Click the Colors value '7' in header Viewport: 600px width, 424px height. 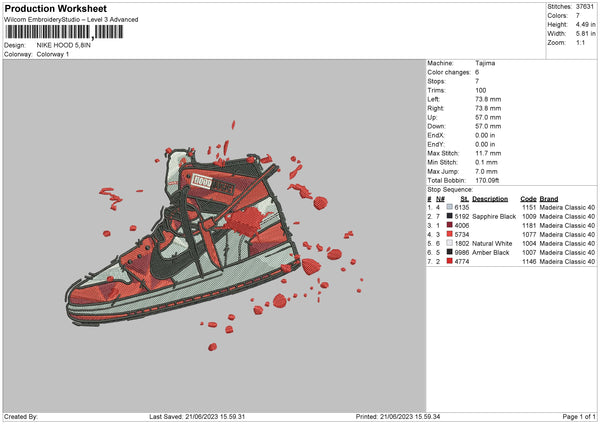[577, 16]
